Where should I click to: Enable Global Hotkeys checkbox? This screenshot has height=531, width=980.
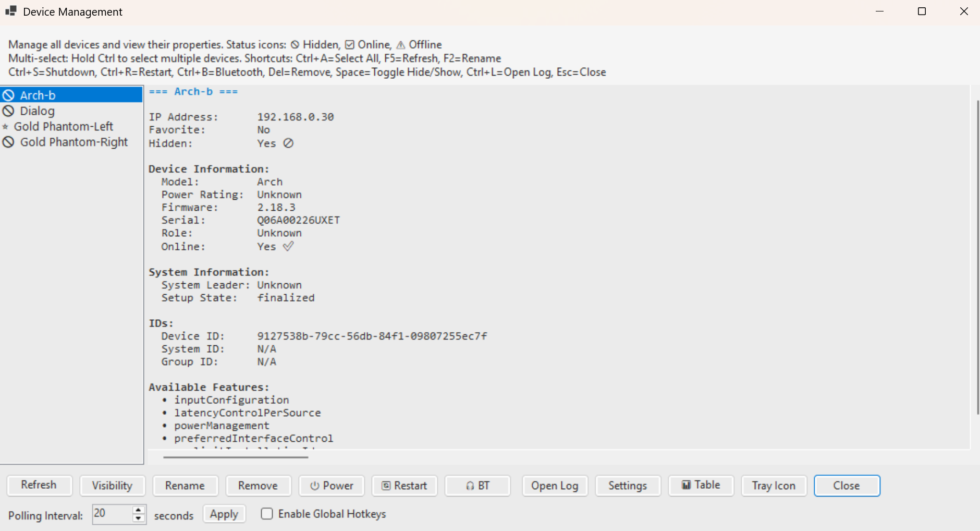click(267, 514)
